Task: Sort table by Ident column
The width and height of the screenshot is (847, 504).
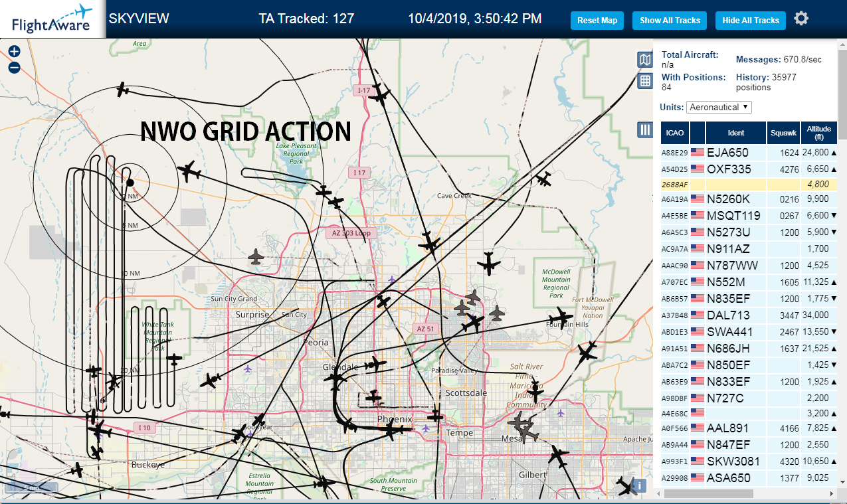Action: [x=736, y=133]
